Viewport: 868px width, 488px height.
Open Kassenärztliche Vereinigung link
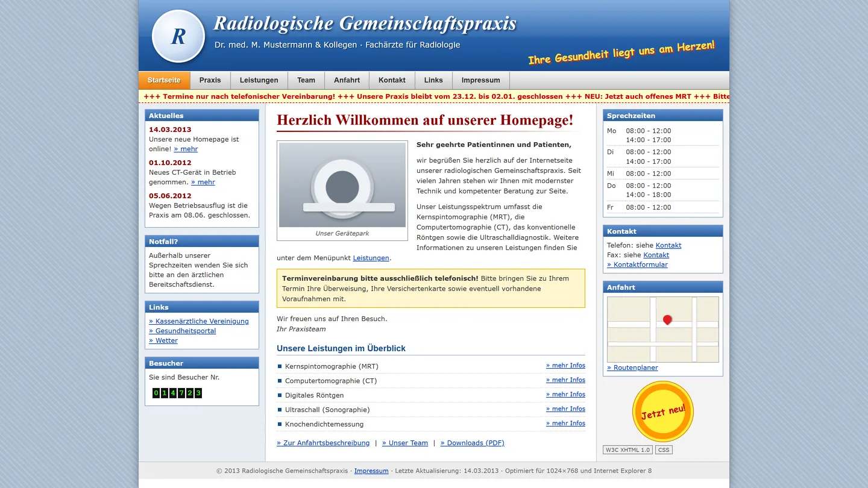(x=199, y=321)
